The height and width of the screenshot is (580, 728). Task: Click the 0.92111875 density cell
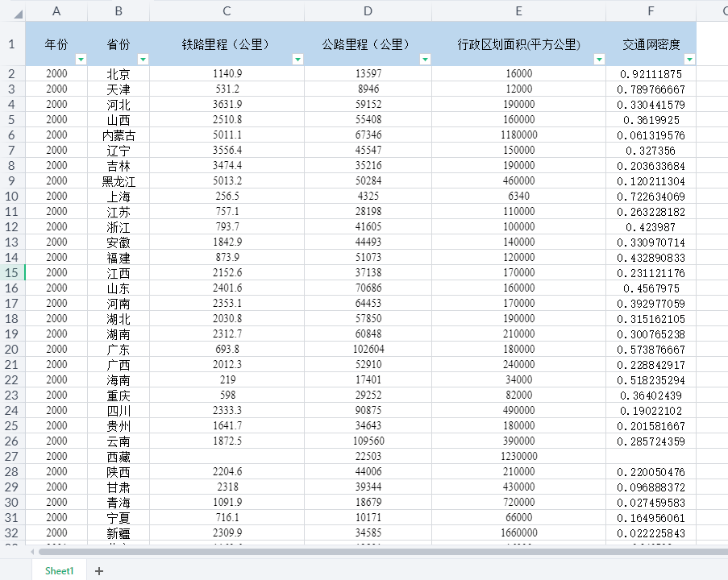(x=651, y=74)
